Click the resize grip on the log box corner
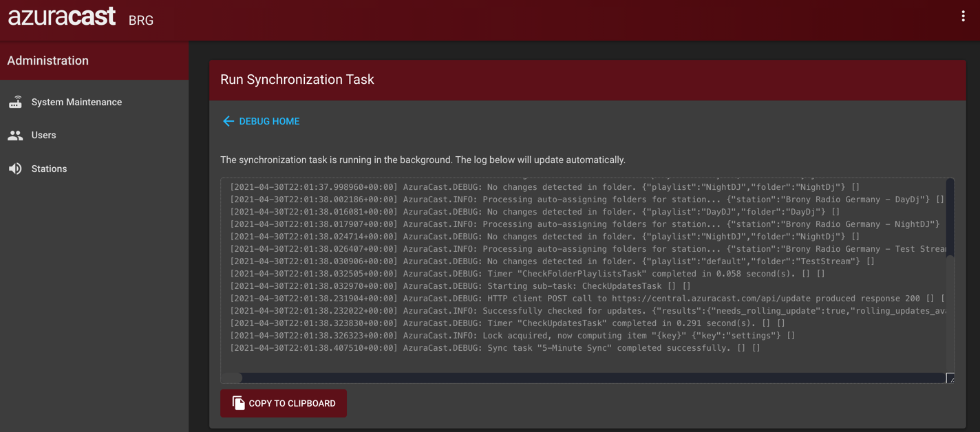 point(951,378)
